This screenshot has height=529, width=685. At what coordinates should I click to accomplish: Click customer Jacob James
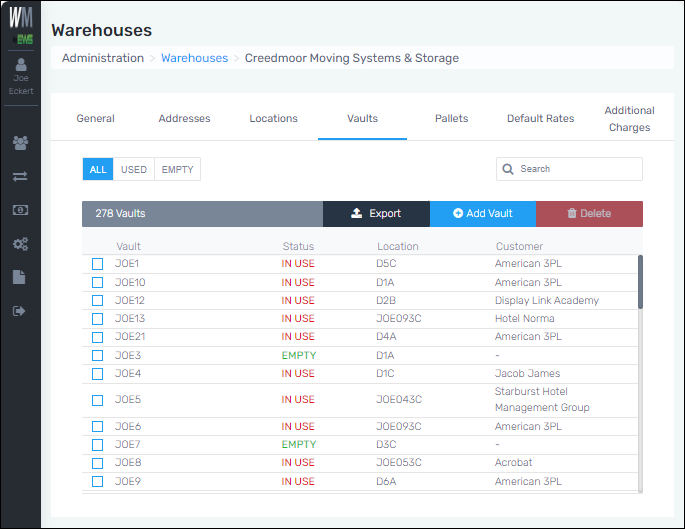(x=527, y=373)
